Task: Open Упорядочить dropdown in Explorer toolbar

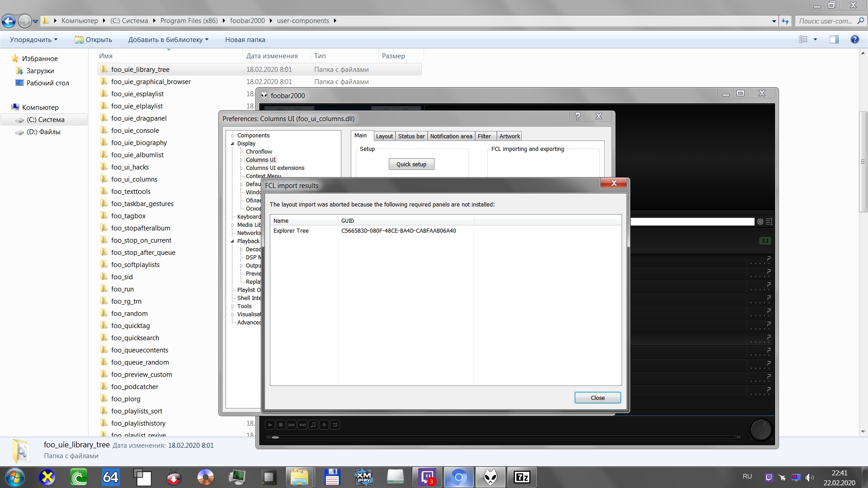Action: (x=33, y=40)
